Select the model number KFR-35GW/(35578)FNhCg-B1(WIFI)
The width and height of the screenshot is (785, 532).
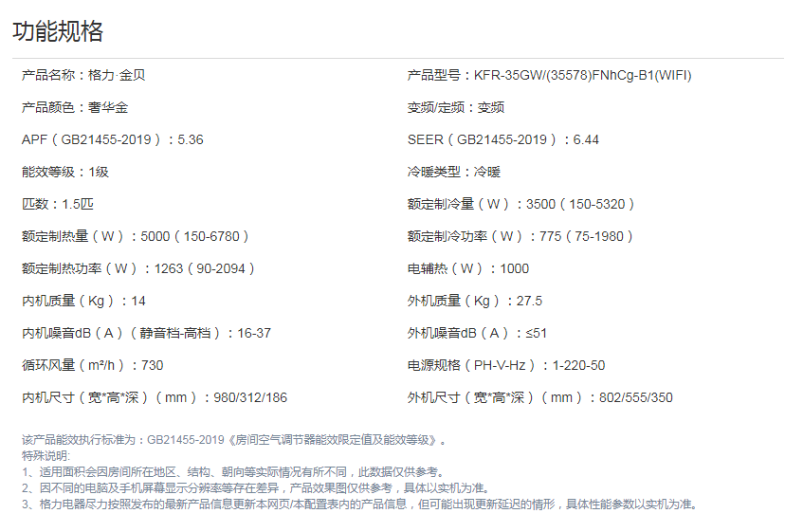point(582,75)
